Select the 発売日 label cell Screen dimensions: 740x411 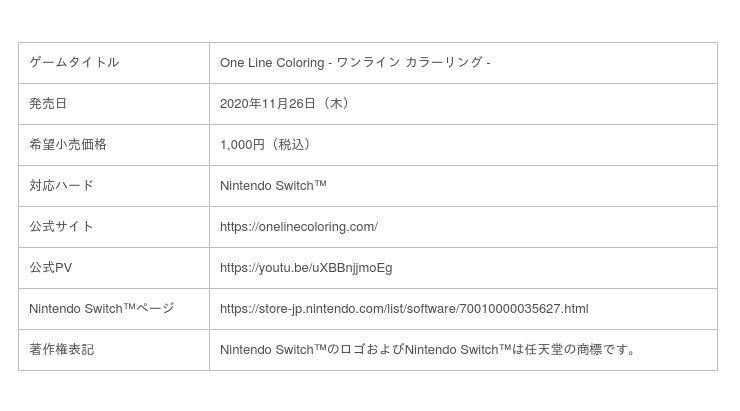click(x=48, y=104)
